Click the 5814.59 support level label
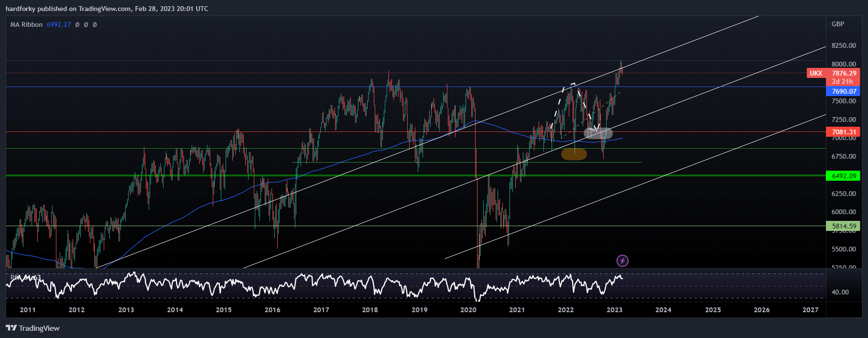The width and height of the screenshot is (868, 338). coord(844,226)
